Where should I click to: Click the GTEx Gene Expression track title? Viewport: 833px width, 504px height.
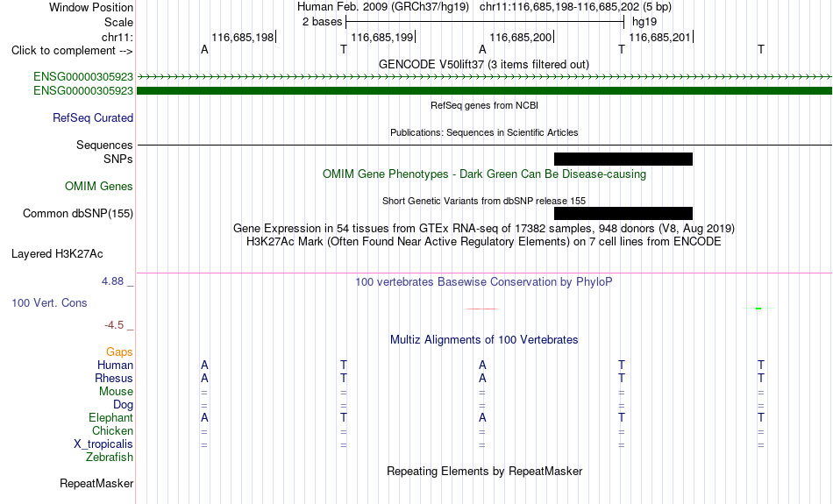tap(483, 229)
